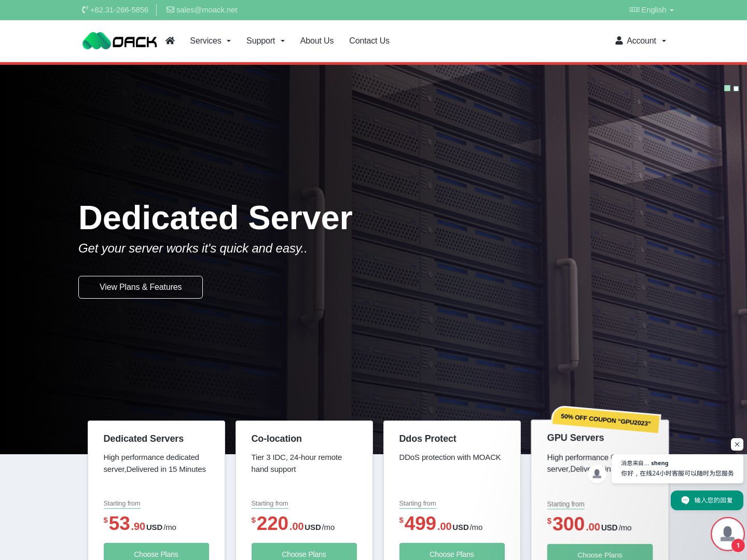Expand the Services dropdown menu
Image resolution: width=747 pixels, height=560 pixels.
[x=210, y=40]
